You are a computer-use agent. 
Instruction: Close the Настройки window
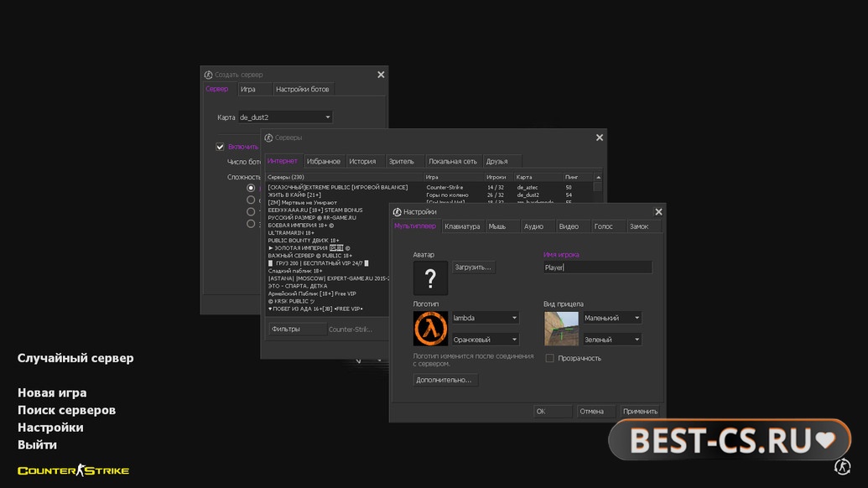(658, 212)
